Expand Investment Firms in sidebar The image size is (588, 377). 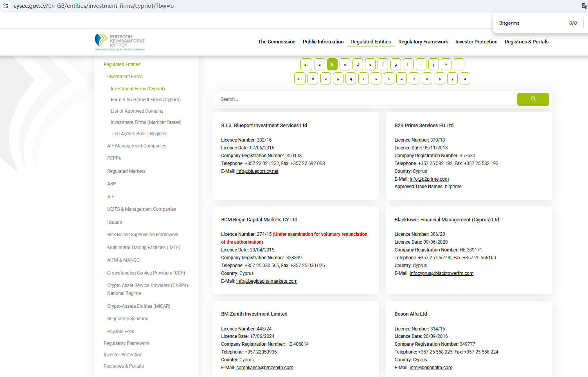click(125, 77)
